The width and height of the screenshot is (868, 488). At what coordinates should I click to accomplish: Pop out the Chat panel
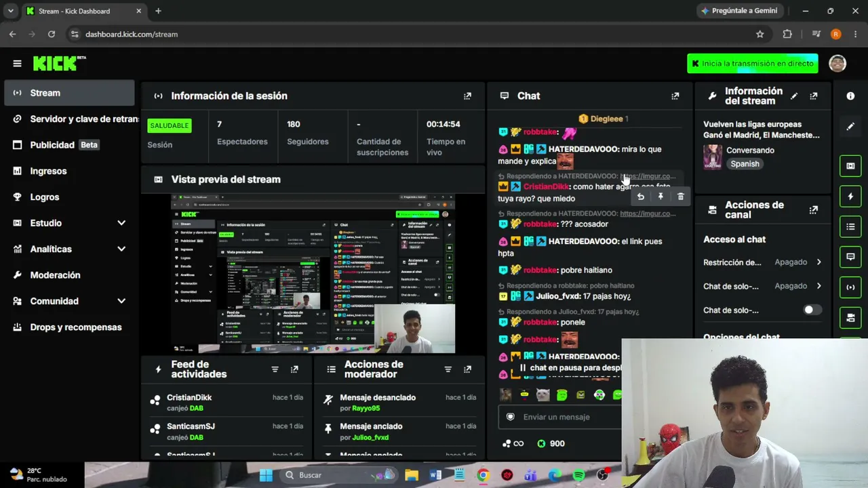pyautogui.click(x=675, y=96)
